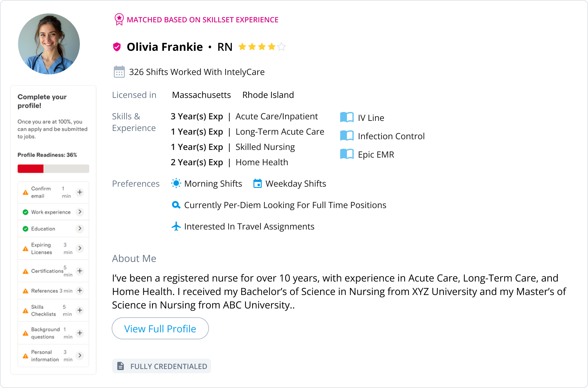Open the Education section chevron
Screen dimensions: 588x388
point(80,229)
